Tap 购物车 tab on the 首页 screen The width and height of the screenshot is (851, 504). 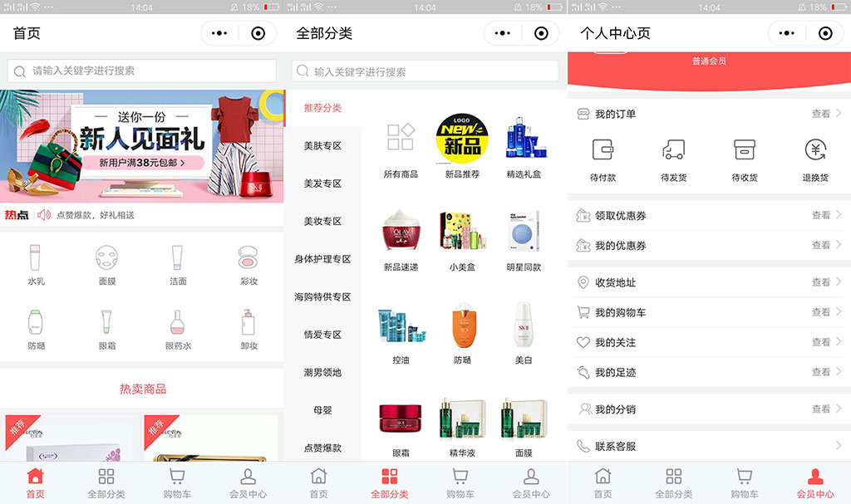click(x=176, y=483)
